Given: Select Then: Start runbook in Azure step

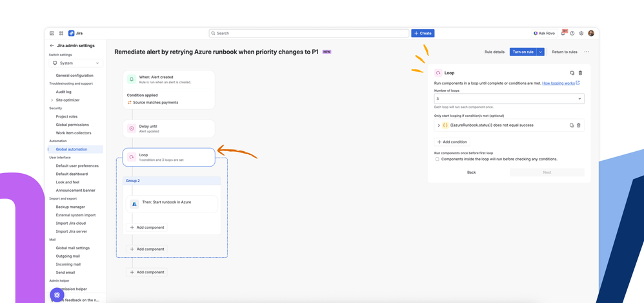Looking at the screenshot, I should pyautogui.click(x=172, y=204).
